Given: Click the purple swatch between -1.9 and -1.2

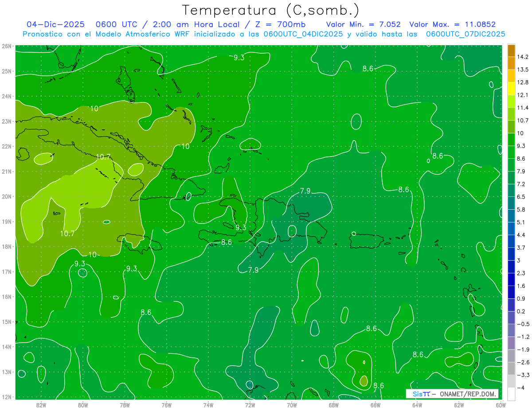Looking at the screenshot, I should pyautogui.click(x=511, y=343).
